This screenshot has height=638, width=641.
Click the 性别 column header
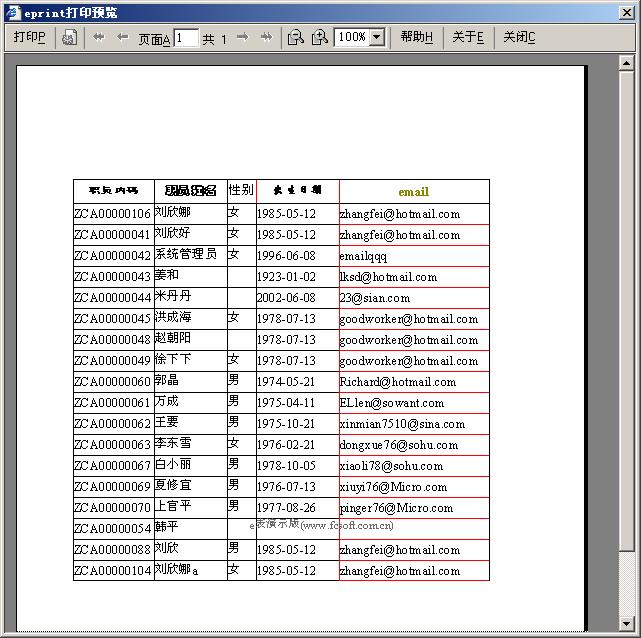pos(241,190)
